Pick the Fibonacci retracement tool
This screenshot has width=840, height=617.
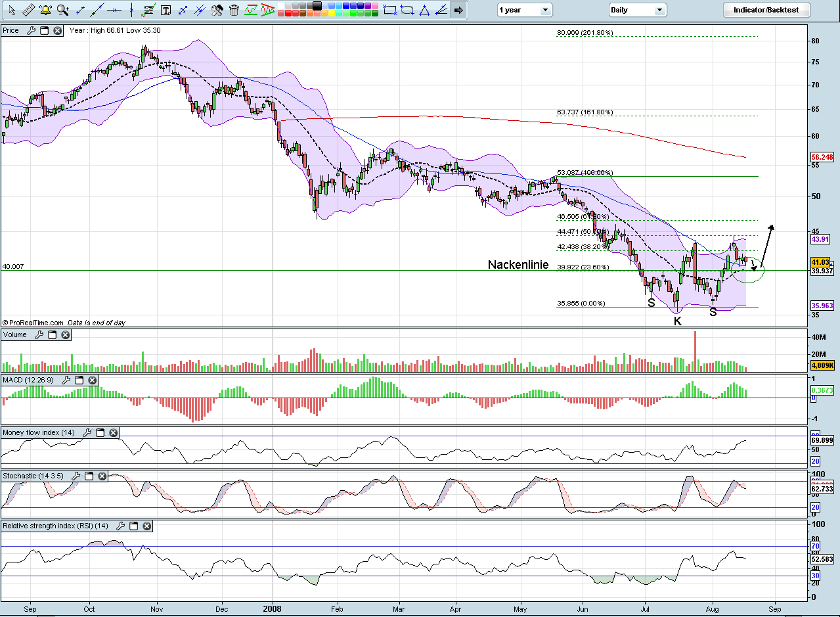click(x=148, y=10)
